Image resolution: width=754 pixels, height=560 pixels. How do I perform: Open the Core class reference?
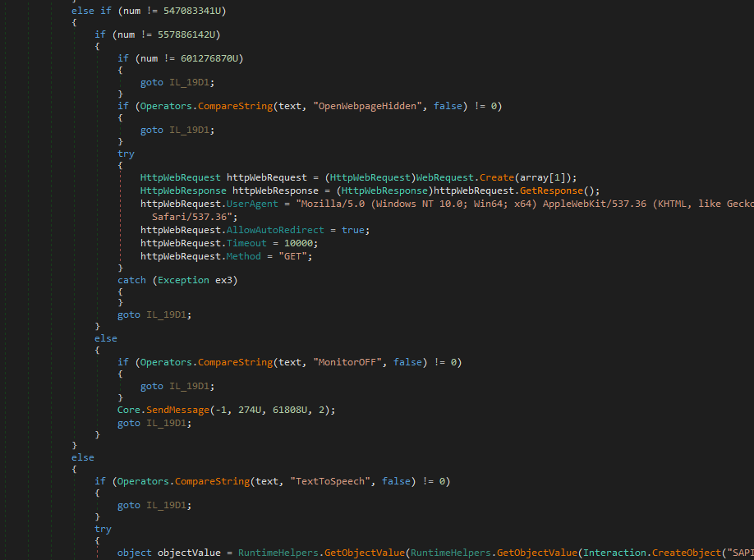coord(129,410)
